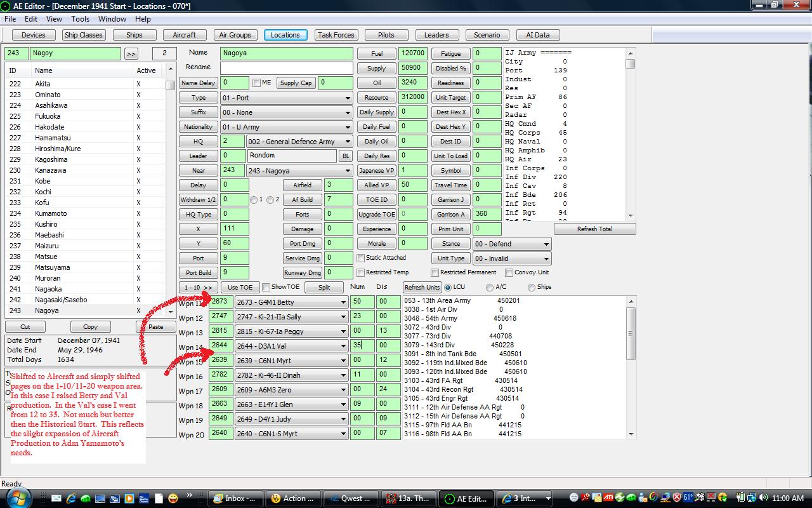Screen dimensions: 812x508
Task: Click the AE Editor taskbar button
Action: point(466,498)
